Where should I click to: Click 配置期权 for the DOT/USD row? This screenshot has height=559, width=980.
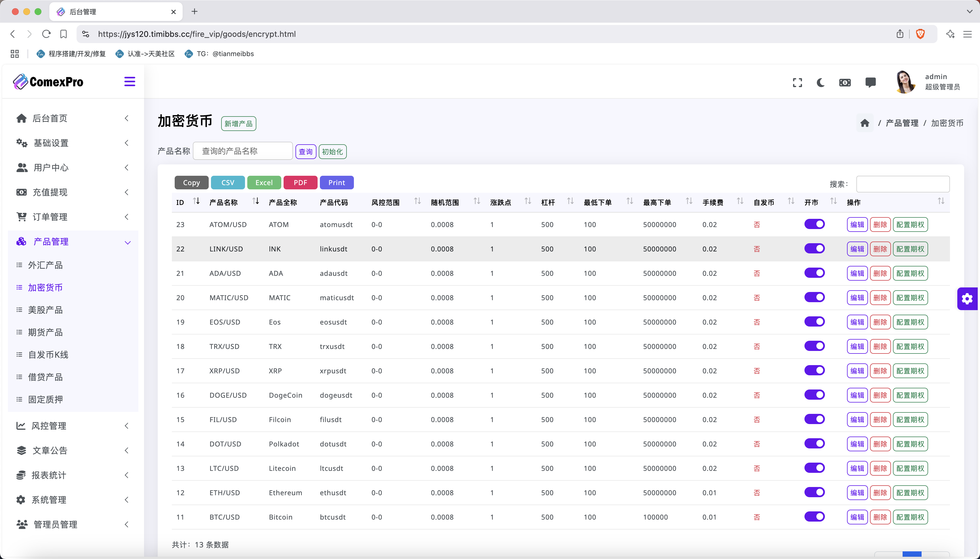910,444
